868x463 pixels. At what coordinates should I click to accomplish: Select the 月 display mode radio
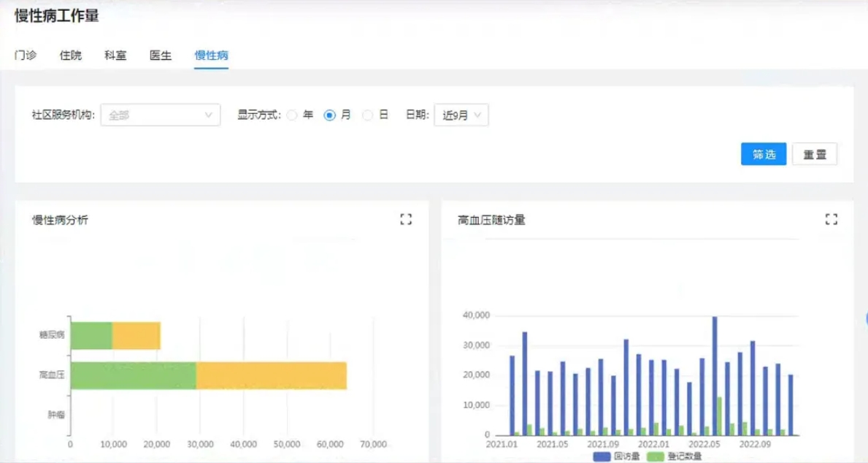tap(330, 115)
